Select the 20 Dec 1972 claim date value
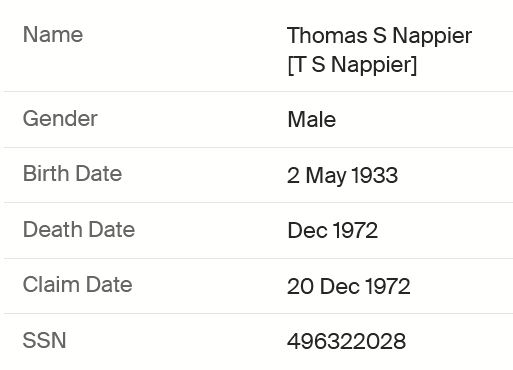The width and height of the screenshot is (513, 370). click(348, 286)
